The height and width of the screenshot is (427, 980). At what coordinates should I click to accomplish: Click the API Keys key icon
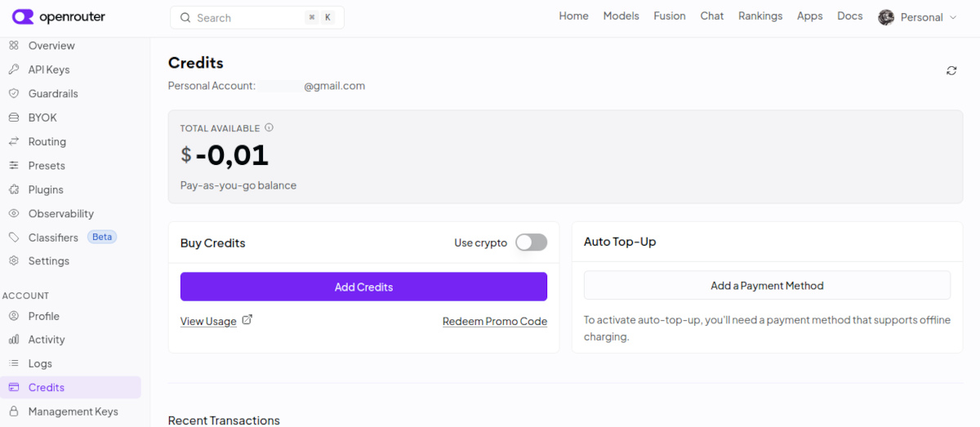pos(13,69)
